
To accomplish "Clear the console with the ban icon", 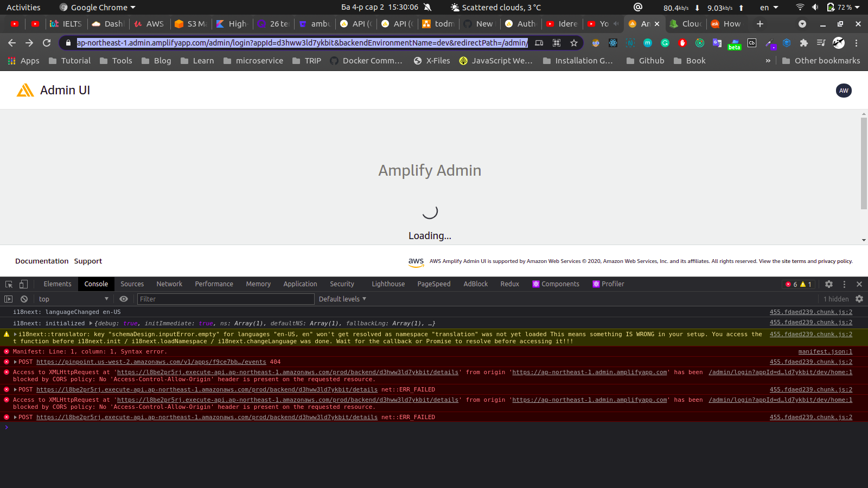I will [x=24, y=299].
